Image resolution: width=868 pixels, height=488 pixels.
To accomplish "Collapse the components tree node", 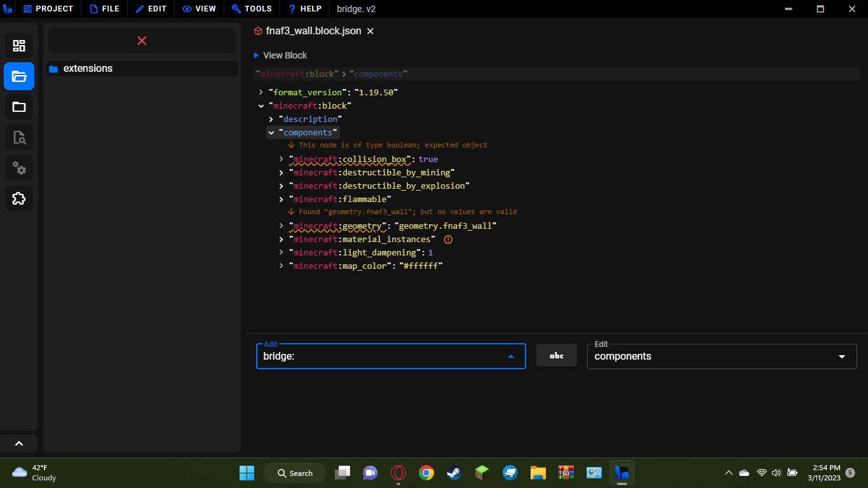I will point(271,132).
